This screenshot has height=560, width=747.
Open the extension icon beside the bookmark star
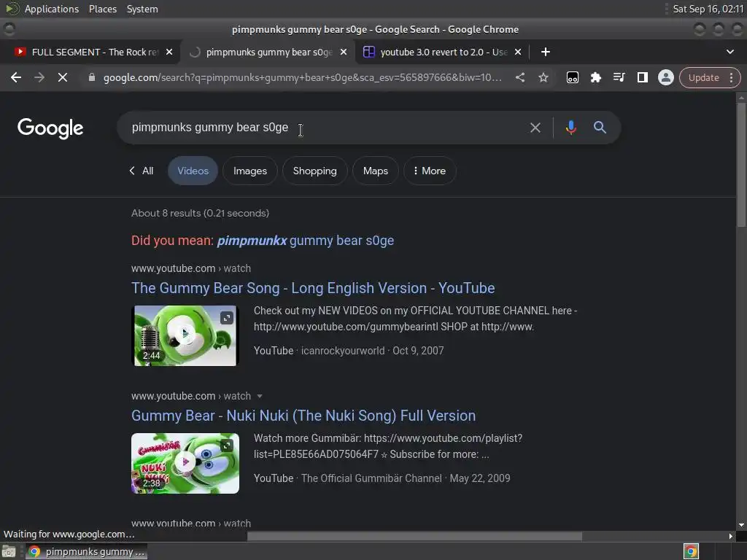[x=573, y=77]
